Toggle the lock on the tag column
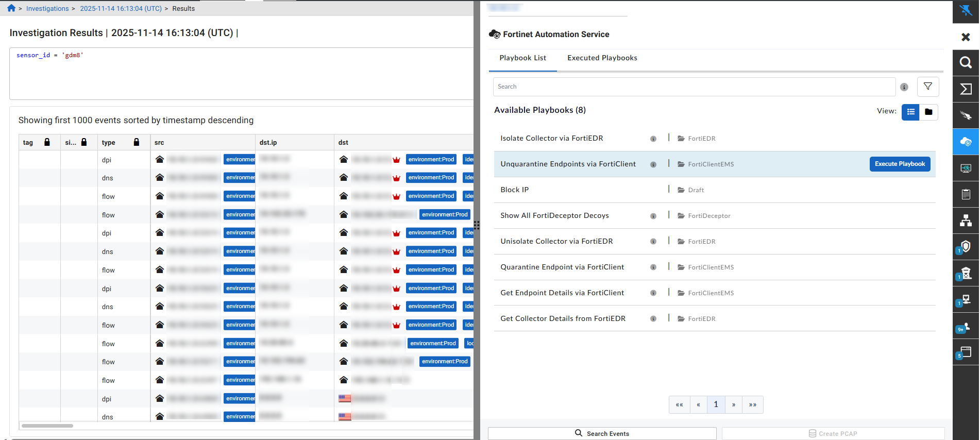 (x=47, y=142)
